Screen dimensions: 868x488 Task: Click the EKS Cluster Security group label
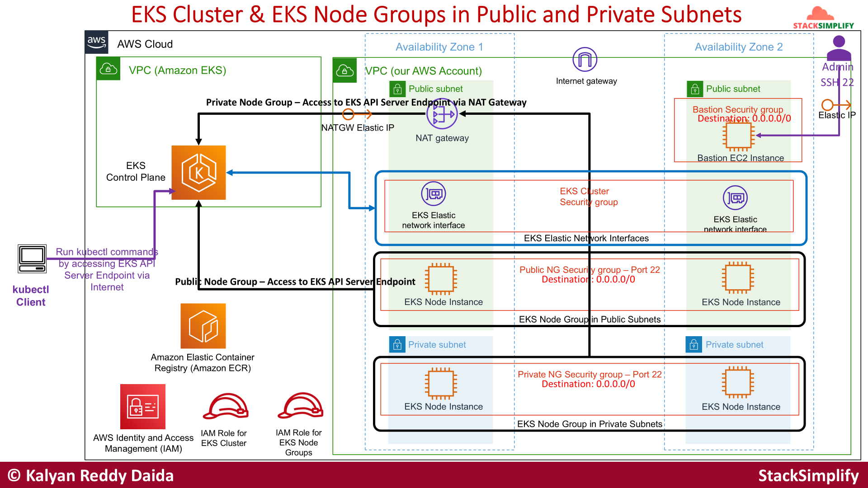[588, 197]
